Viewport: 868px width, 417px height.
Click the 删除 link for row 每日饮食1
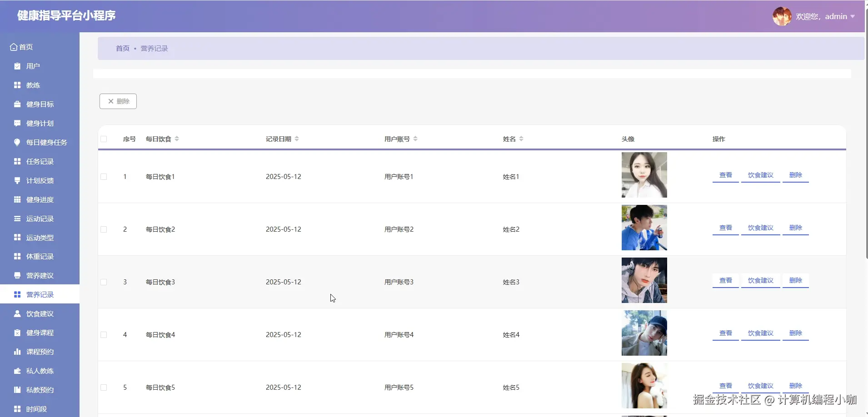click(796, 175)
